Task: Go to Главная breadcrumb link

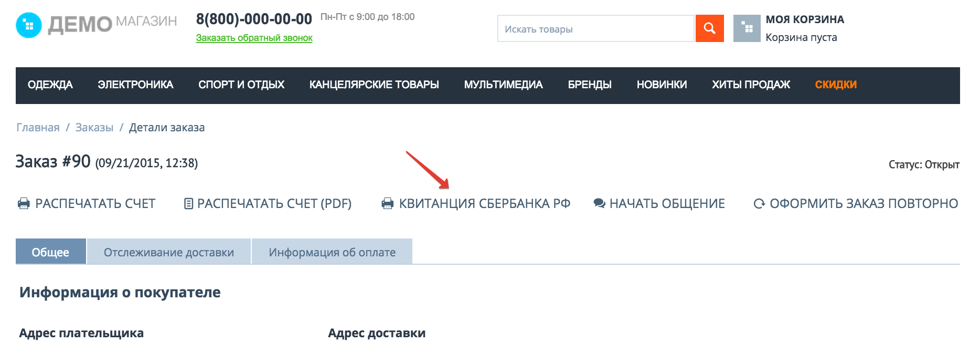Action: pos(38,128)
